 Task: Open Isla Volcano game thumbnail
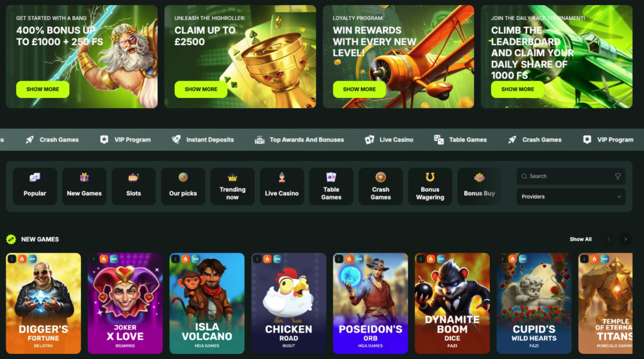(207, 303)
